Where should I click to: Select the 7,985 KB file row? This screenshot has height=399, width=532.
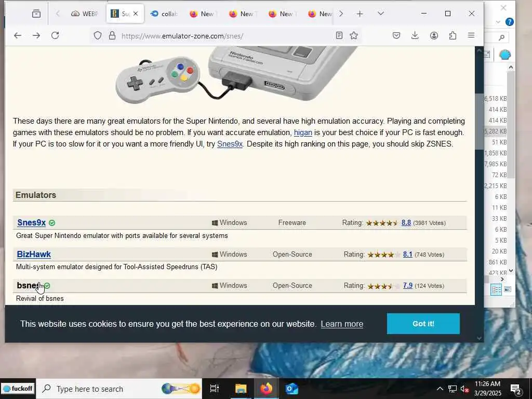[x=495, y=164]
